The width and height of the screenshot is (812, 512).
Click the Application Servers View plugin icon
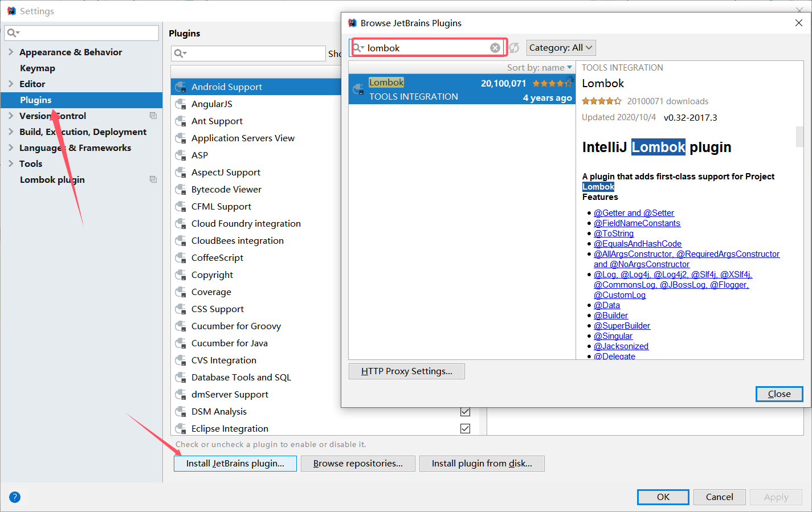[x=181, y=138]
